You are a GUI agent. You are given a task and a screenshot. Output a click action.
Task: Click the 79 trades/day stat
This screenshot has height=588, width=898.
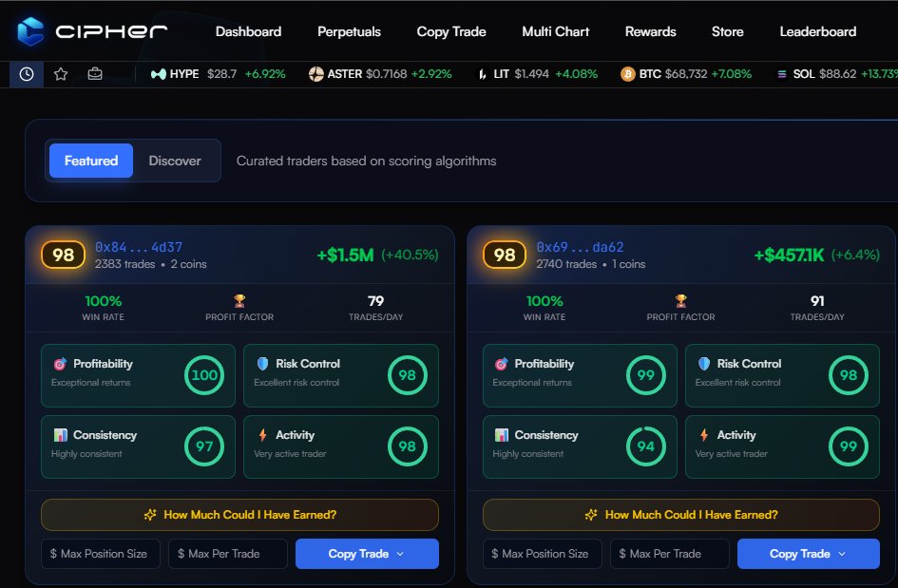(x=375, y=308)
